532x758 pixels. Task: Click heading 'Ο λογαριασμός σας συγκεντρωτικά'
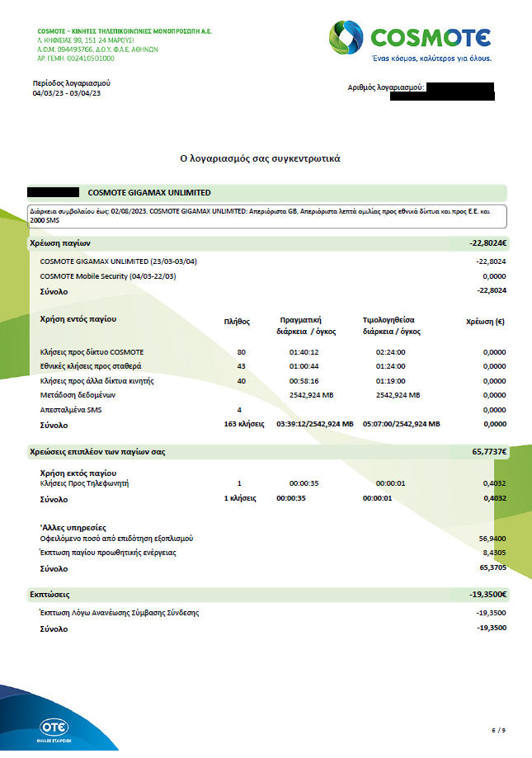tap(260, 158)
